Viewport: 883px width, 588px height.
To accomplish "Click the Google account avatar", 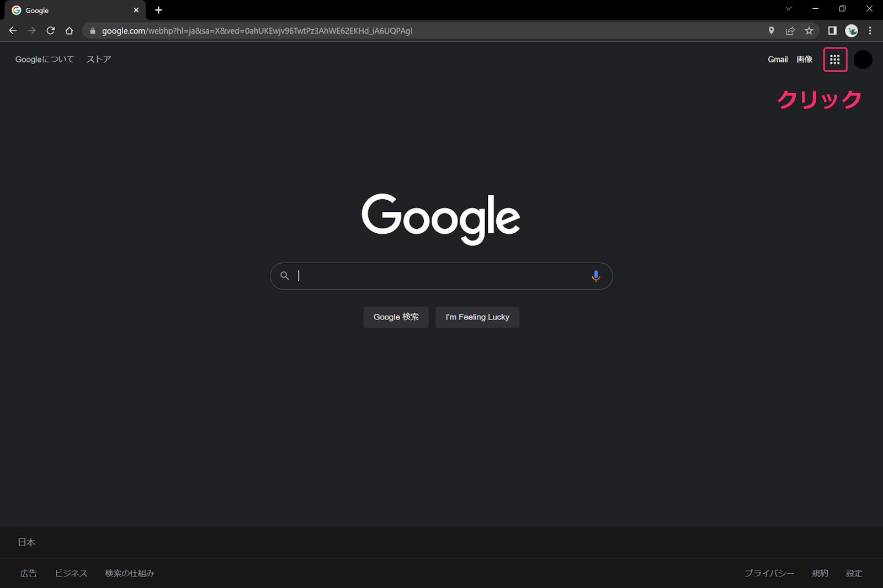I will (863, 60).
